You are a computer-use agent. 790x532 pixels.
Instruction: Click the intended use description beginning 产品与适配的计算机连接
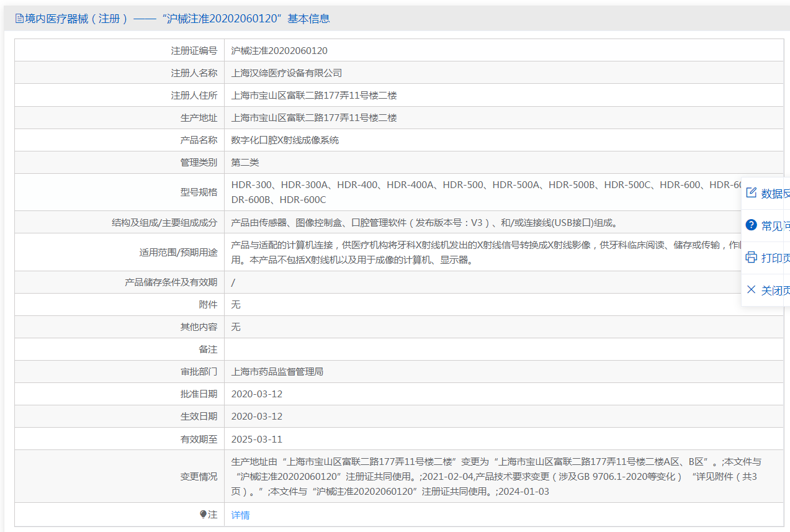[x=487, y=252]
